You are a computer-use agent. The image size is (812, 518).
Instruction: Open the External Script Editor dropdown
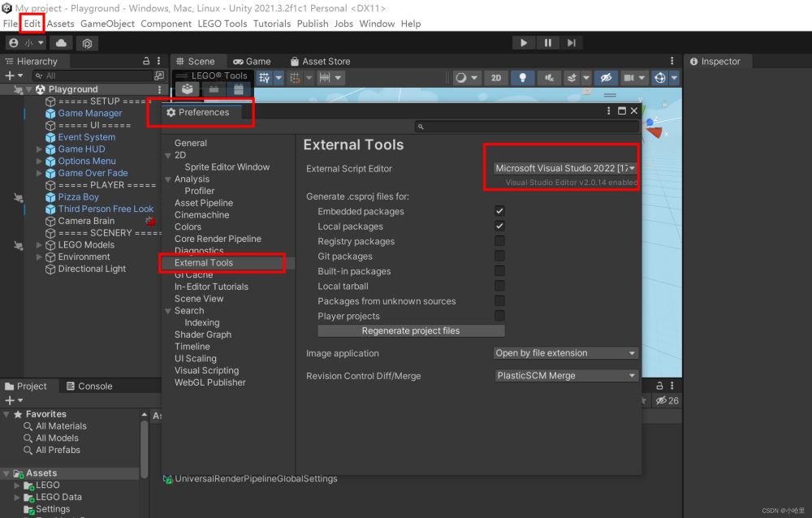[x=565, y=168]
